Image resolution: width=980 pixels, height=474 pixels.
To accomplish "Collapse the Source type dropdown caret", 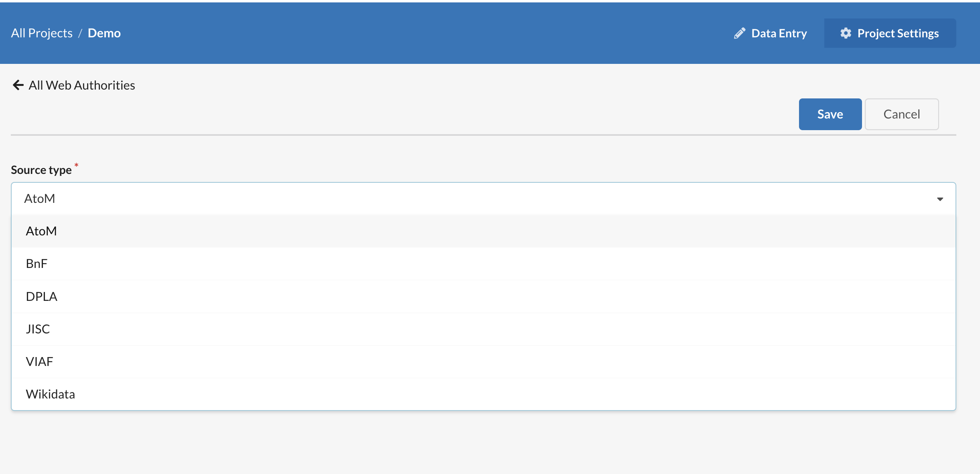I will point(940,199).
